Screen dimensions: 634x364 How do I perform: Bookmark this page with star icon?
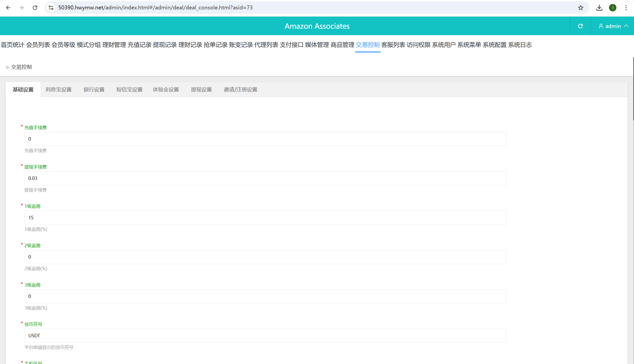pos(581,7)
